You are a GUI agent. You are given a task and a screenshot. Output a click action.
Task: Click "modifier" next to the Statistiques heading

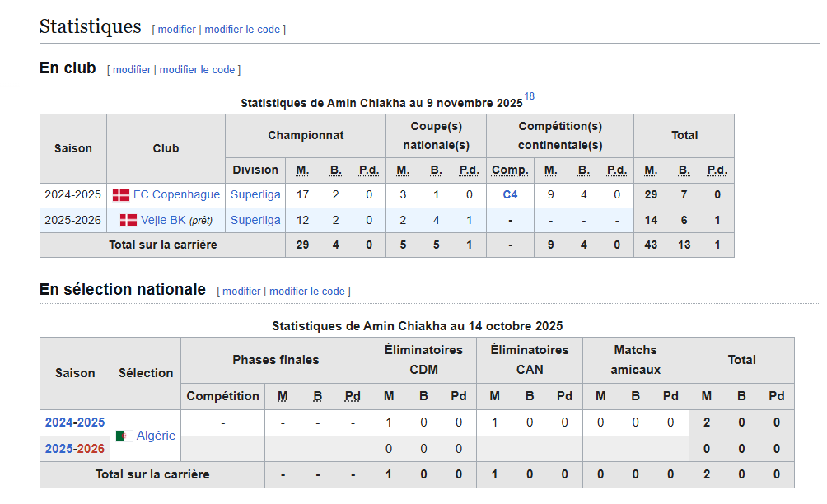pyautogui.click(x=177, y=29)
